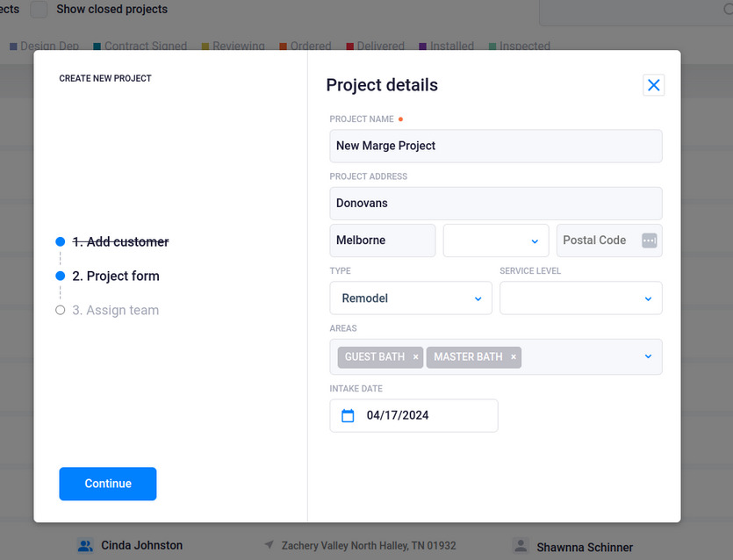733x560 pixels.
Task: Click the person icon beside Shawnna Schinner
Action: (521, 545)
